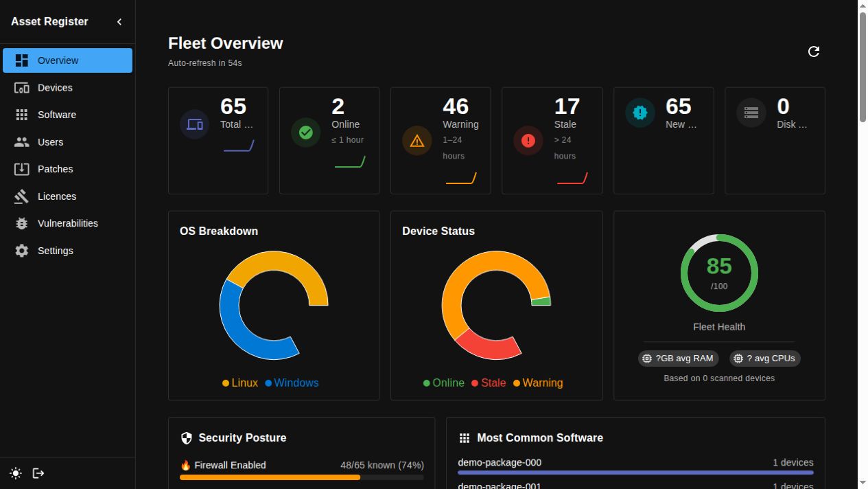Collapse the Asset Register sidebar chevron

click(x=119, y=22)
